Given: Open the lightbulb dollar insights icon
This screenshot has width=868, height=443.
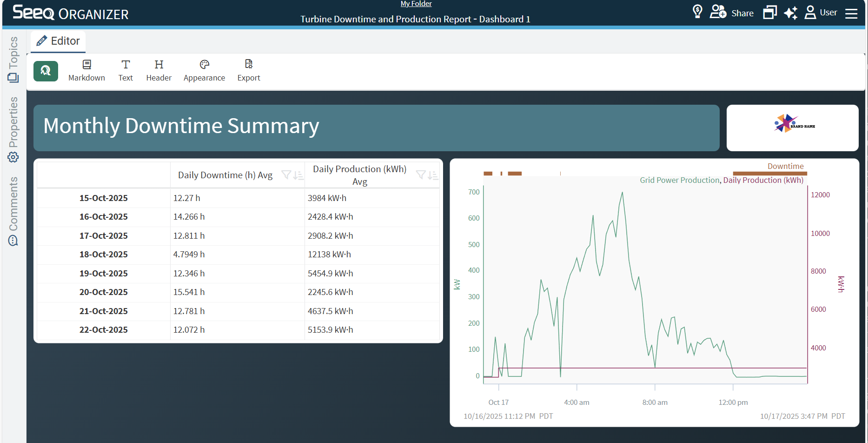Looking at the screenshot, I should (697, 12).
